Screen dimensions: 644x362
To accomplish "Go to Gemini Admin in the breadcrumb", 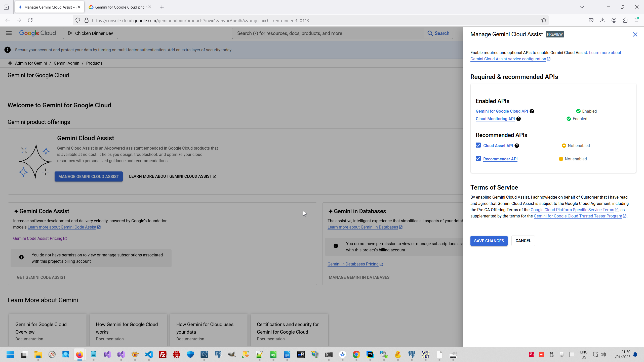I will click(66, 63).
